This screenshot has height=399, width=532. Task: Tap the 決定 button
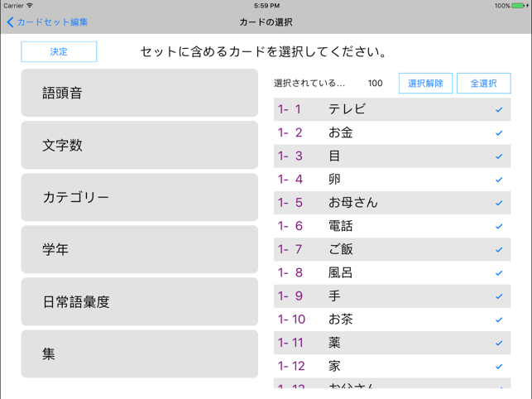pyautogui.click(x=59, y=51)
